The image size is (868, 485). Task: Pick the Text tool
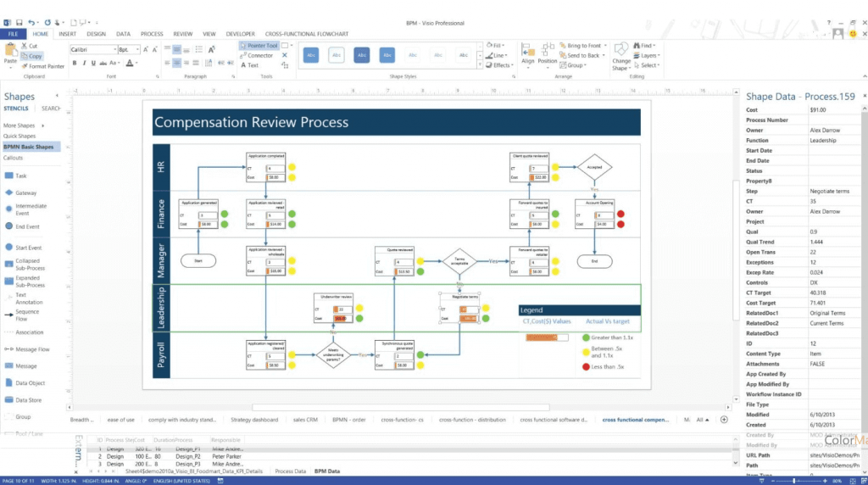(x=252, y=65)
